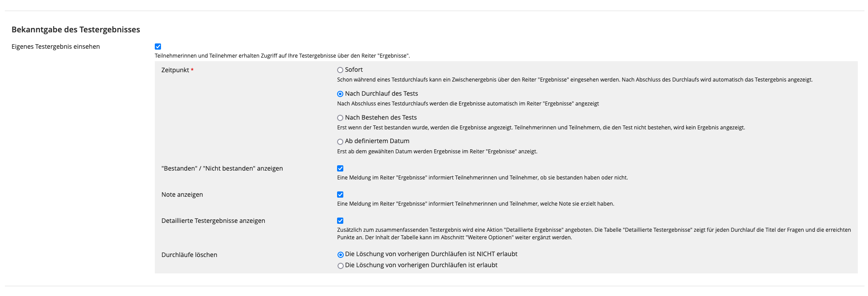Image resolution: width=868 pixels, height=296 pixels.
Task: Choose the Nach Durchlauf des Tests option
Action: point(340,94)
